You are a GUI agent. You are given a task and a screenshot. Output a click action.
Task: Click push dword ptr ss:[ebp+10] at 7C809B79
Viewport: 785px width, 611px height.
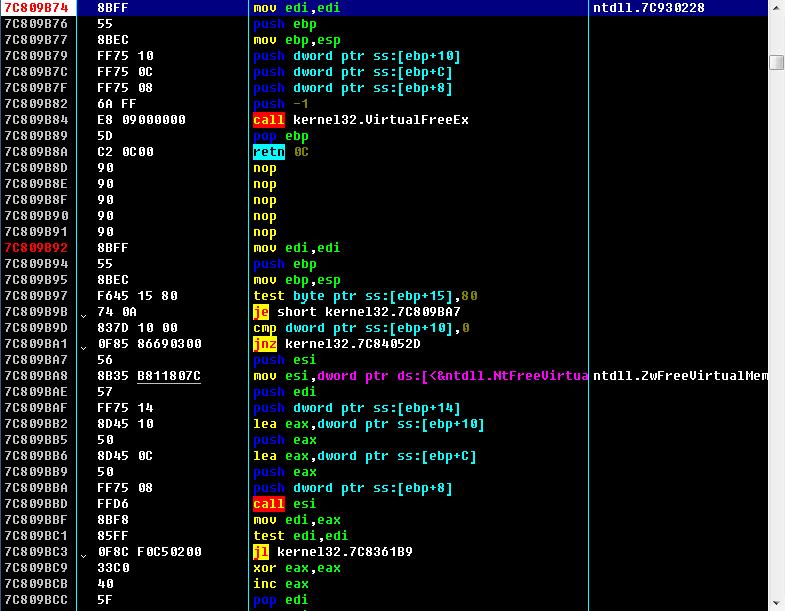(356, 56)
